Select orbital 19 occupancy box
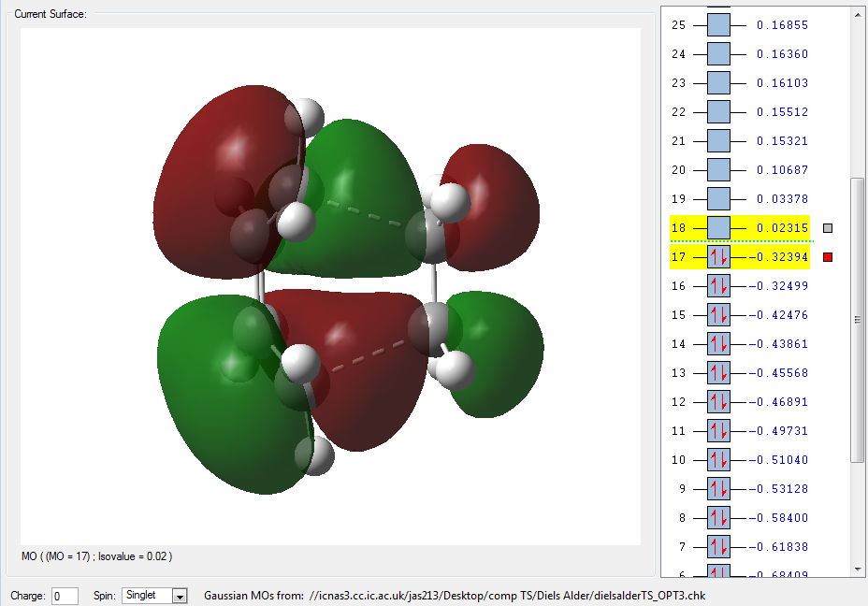Screen dimensions: 868x606 pyautogui.click(x=718, y=198)
